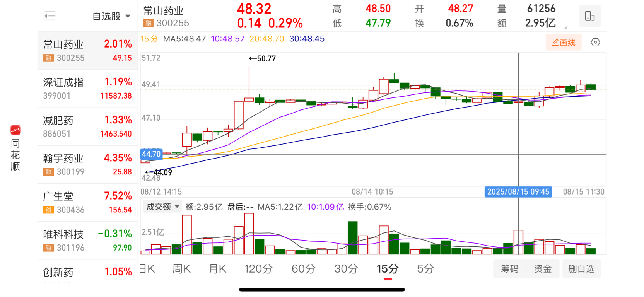Image resolution: width=644 pixels, height=297 pixels.
Task: Rotate screen with the portrait layout icon
Action: point(589,16)
